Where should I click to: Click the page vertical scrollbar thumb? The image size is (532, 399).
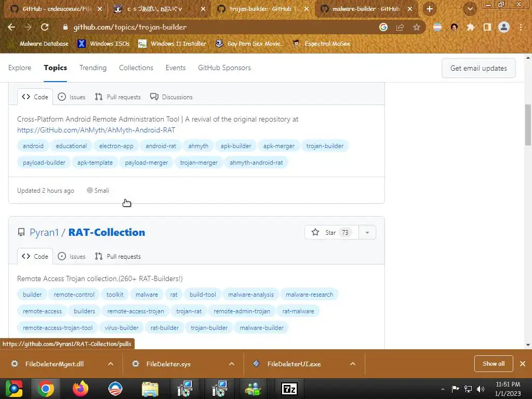[x=528, y=125]
